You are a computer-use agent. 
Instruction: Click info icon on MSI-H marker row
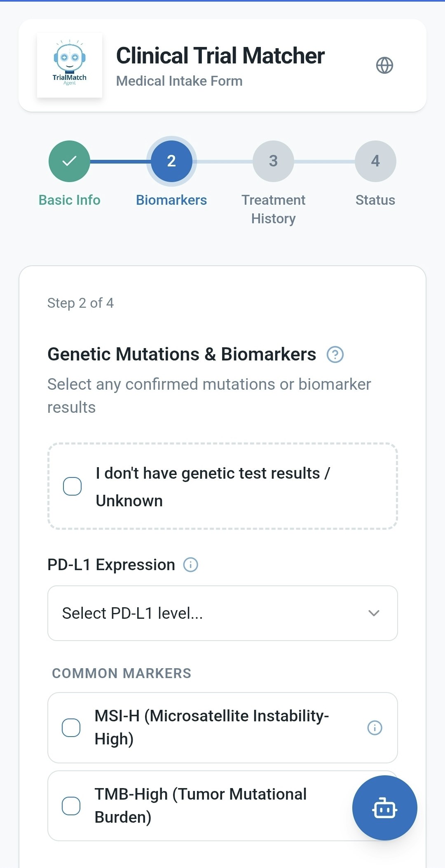(375, 728)
